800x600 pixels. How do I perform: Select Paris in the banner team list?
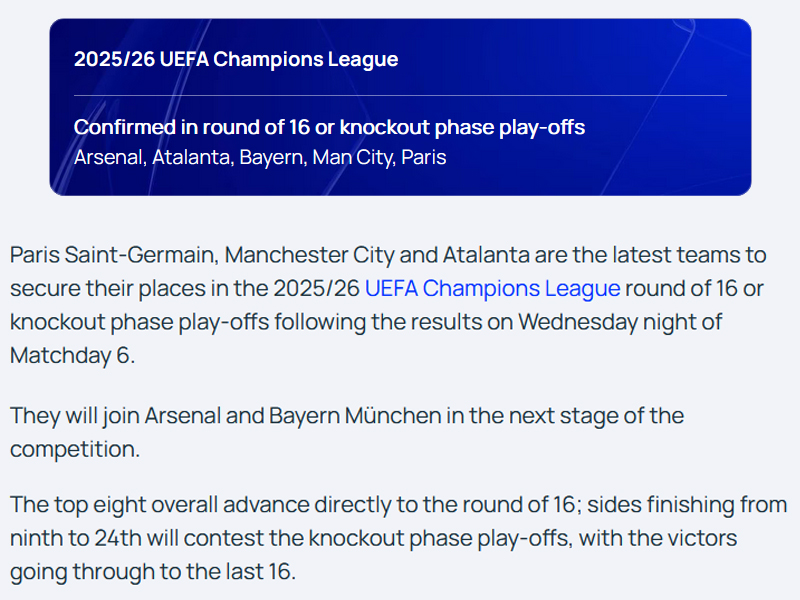point(423,158)
